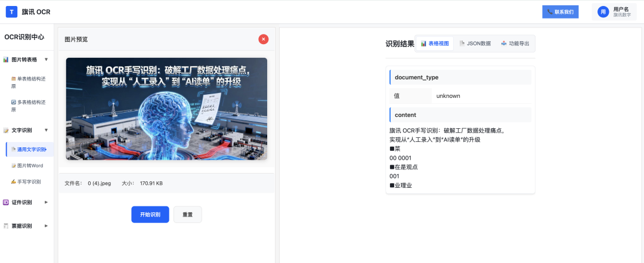
Task: Switch to the 功能导出 tab
Action: (x=515, y=44)
